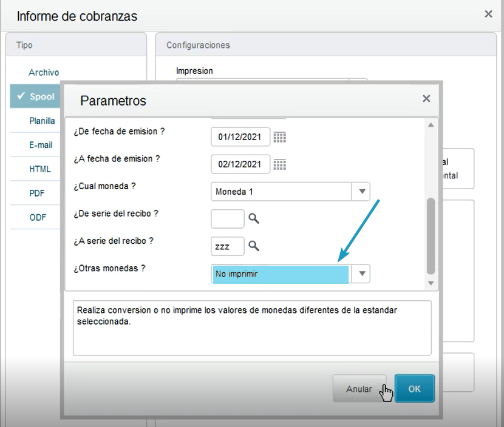
Task: Select HTML report type
Action: pyautogui.click(x=40, y=169)
